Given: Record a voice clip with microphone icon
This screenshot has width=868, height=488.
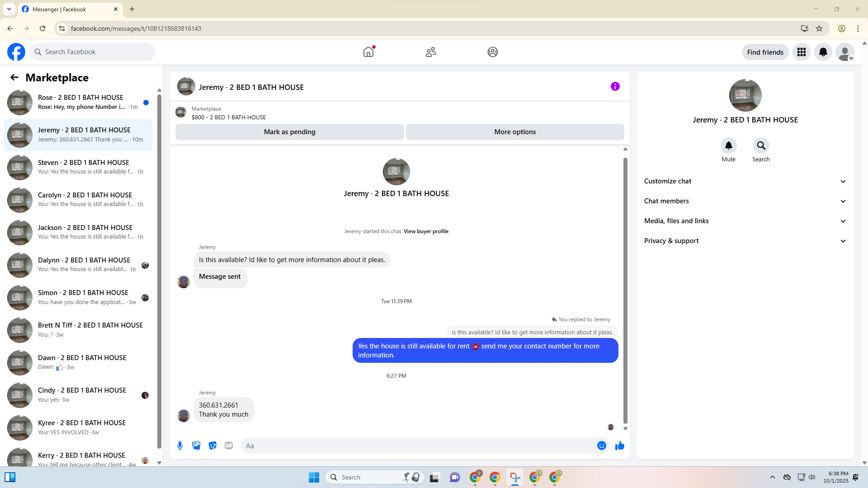Looking at the screenshot, I should (180, 446).
